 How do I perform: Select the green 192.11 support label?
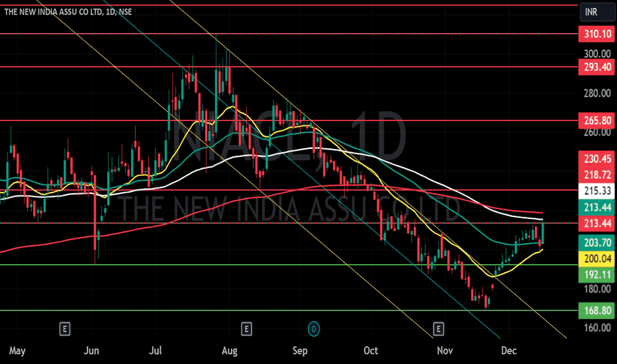596,275
